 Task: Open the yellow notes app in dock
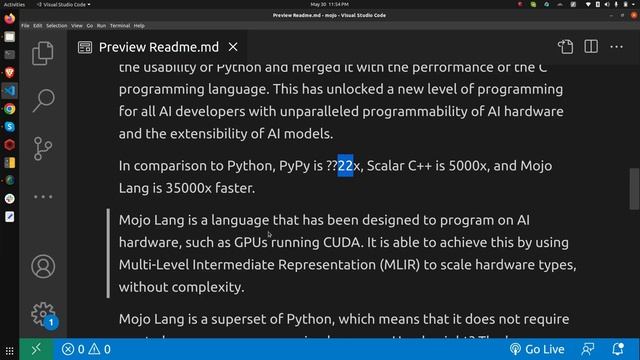pos(9,162)
